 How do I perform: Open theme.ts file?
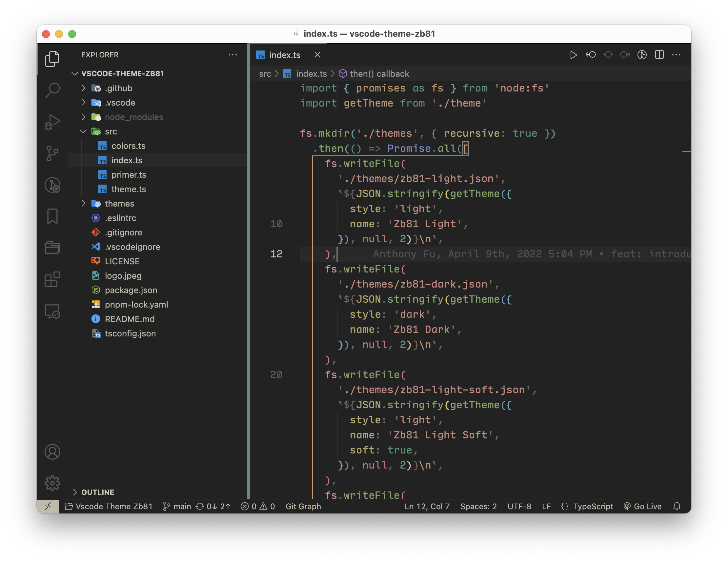tap(158, 189)
